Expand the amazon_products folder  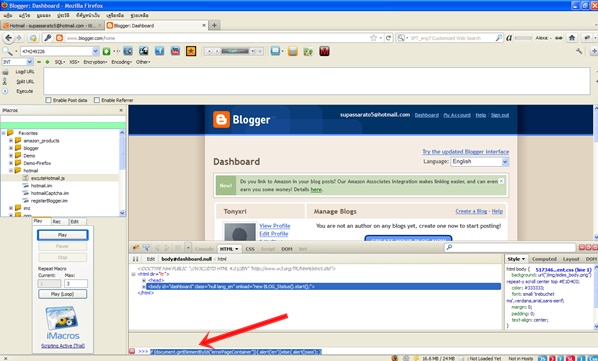tap(11, 140)
